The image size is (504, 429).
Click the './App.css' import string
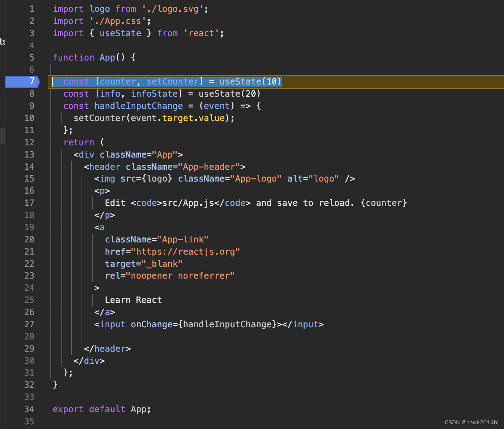[x=118, y=21]
